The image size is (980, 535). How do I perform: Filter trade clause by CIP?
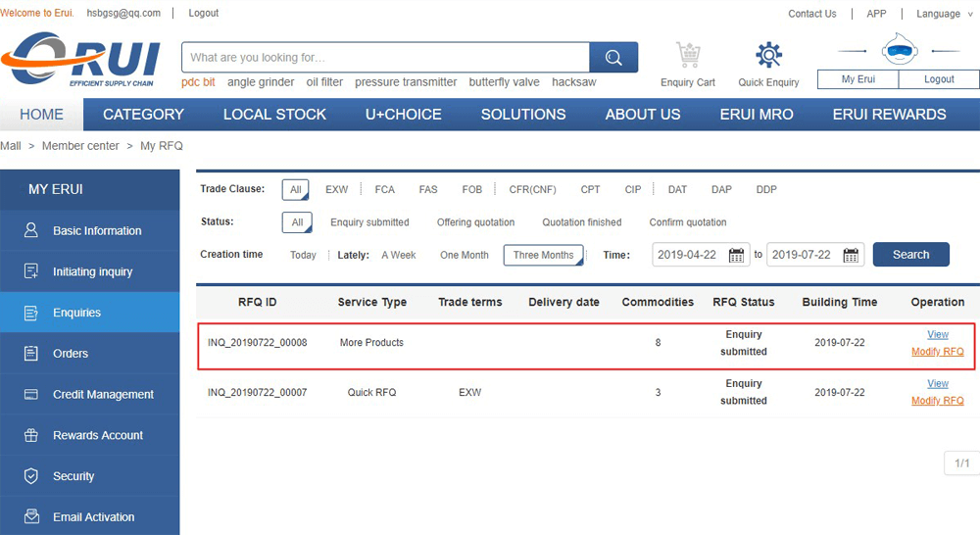(633, 189)
